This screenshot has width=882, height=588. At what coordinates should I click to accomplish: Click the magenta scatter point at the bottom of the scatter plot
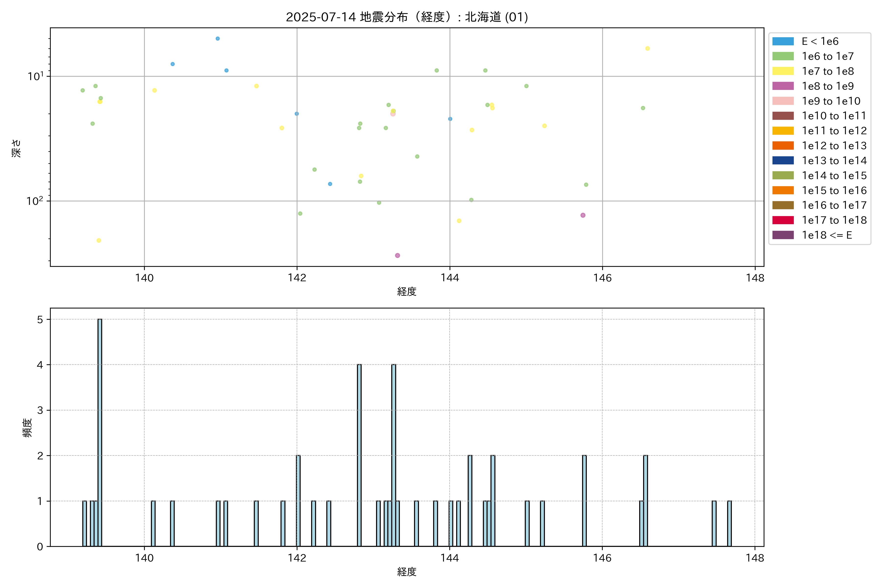397,255
